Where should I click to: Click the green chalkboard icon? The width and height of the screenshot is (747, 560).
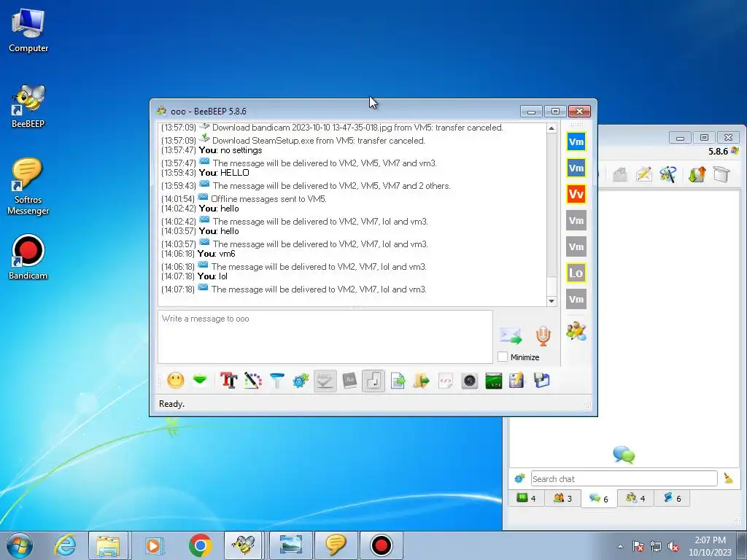point(494,381)
